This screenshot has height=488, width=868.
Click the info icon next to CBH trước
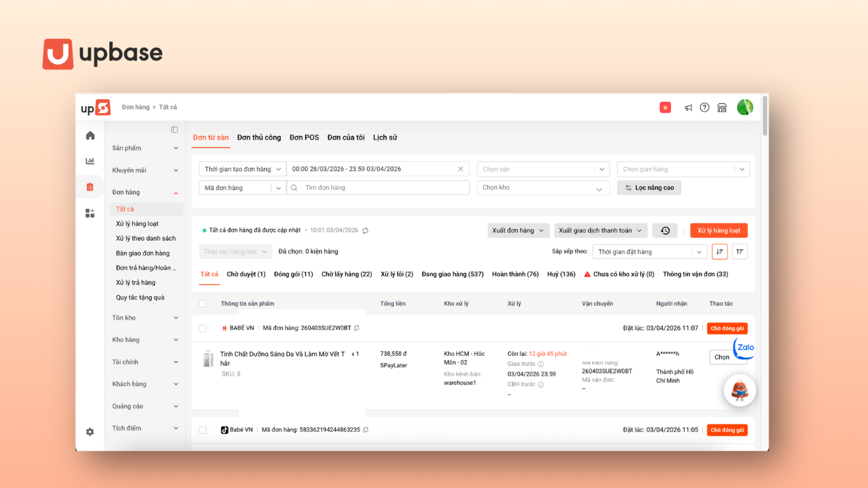[x=541, y=384]
